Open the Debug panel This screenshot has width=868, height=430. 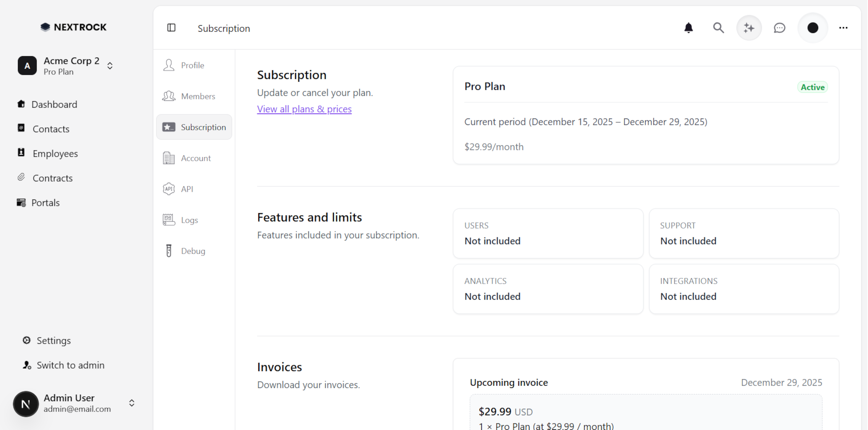point(193,251)
